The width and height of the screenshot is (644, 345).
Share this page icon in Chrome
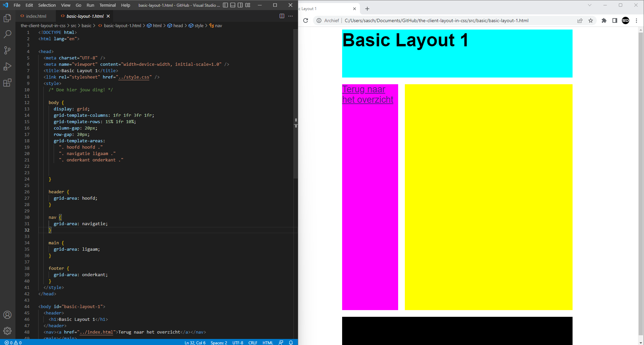coord(580,20)
